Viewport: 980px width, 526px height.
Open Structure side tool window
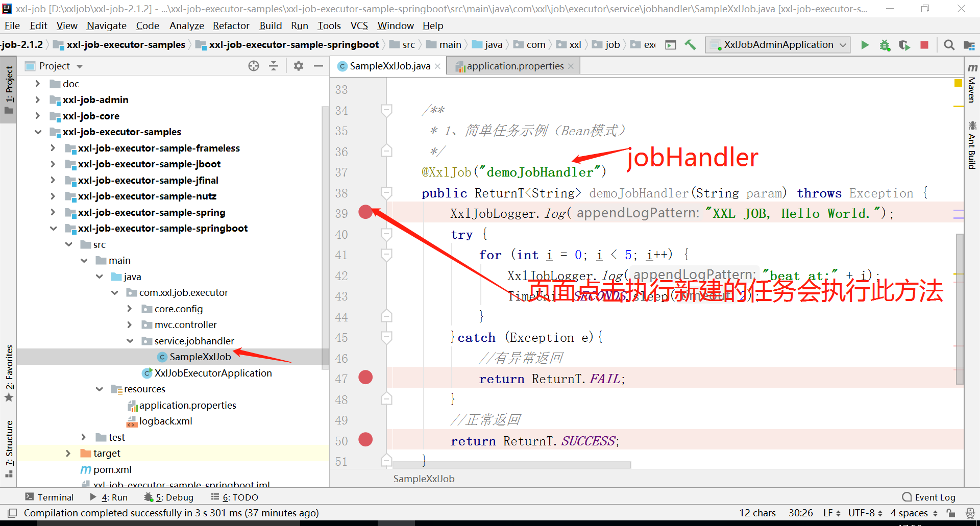click(x=9, y=449)
